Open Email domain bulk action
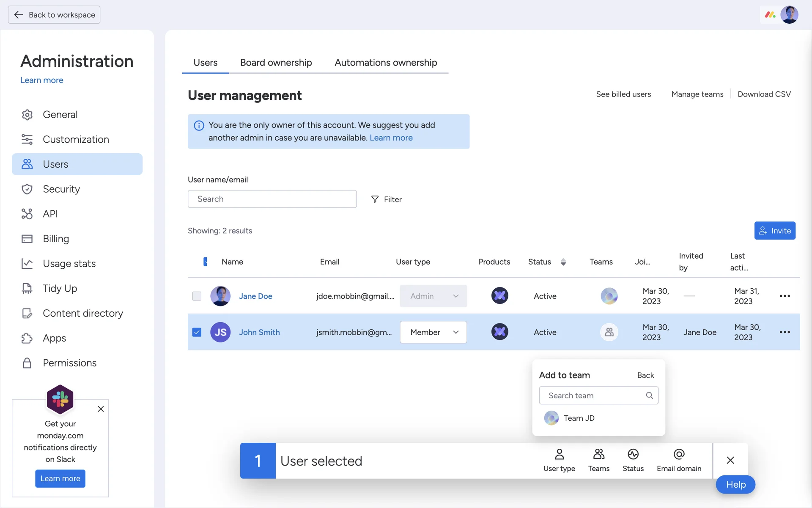The width and height of the screenshot is (812, 508). (678, 460)
